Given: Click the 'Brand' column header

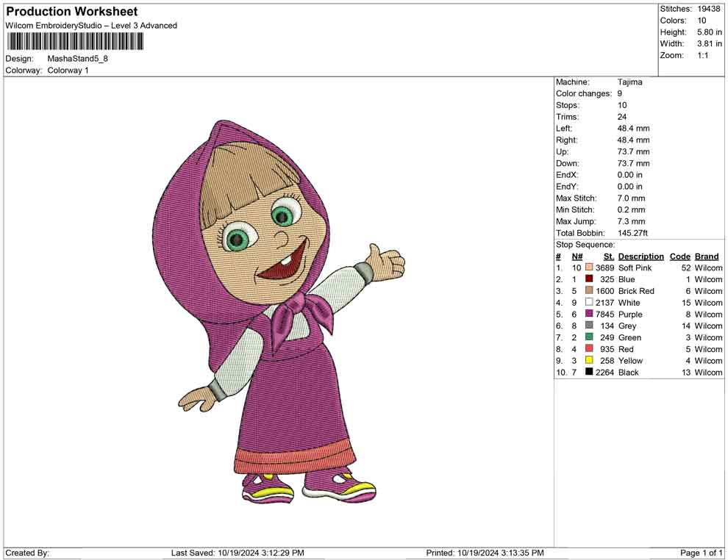Looking at the screenshot, I should (707, 256).
